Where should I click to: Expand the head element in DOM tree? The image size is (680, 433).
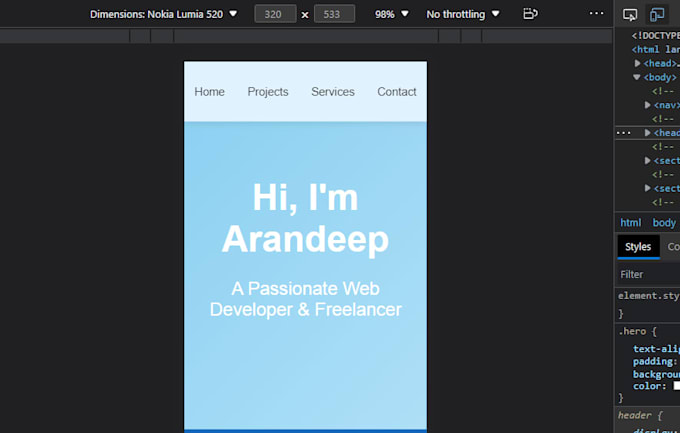pos(637,63)
